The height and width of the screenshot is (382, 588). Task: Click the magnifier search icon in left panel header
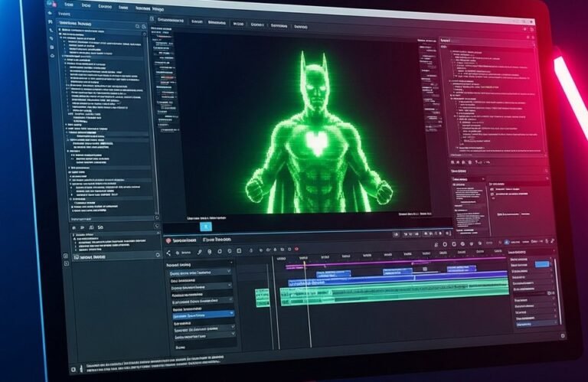click(137, 26)
